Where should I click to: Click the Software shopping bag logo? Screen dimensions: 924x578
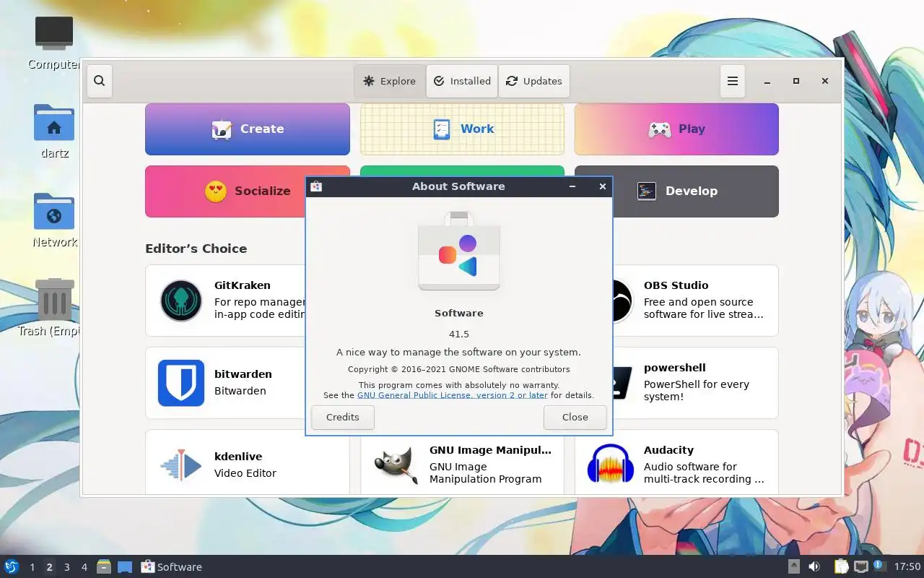[459, 251]
